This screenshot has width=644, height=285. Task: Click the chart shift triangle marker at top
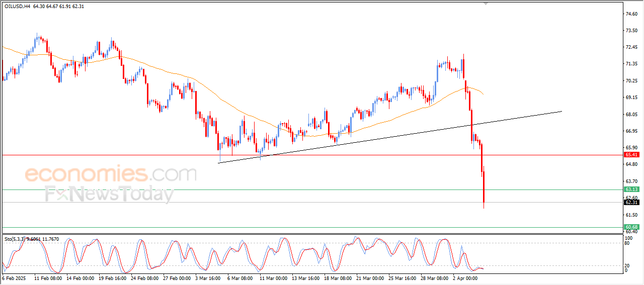(x=486, y=3)
